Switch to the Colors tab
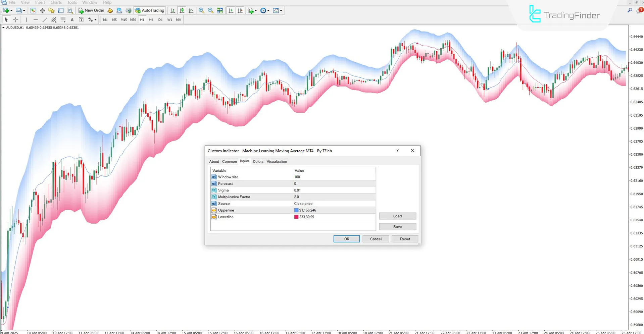 [258, 161]
